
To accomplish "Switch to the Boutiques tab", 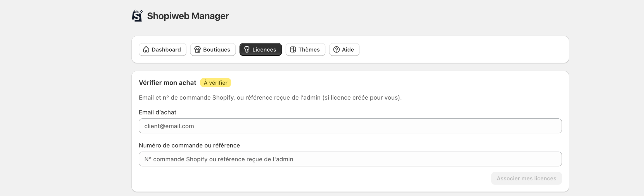I will coord(216,49).
